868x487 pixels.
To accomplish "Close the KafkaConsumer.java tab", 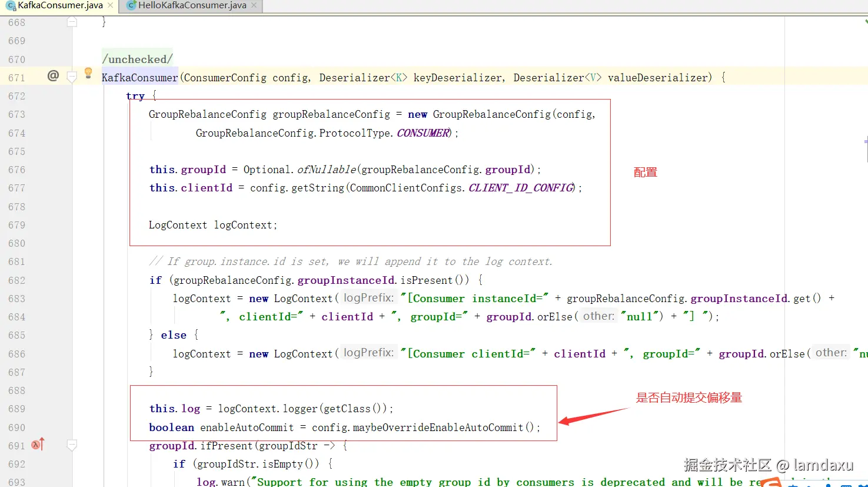I will point(110,5).
